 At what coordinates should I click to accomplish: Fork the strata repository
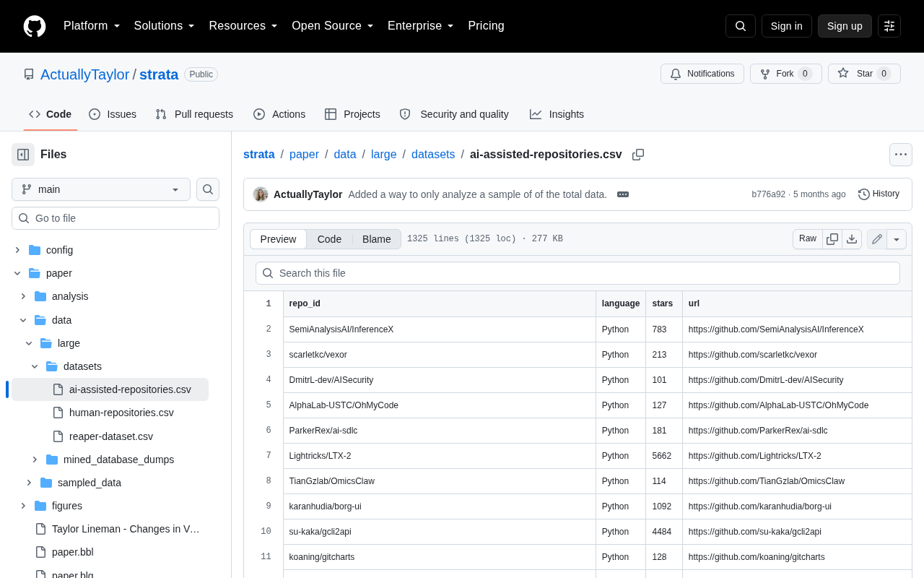786,74
